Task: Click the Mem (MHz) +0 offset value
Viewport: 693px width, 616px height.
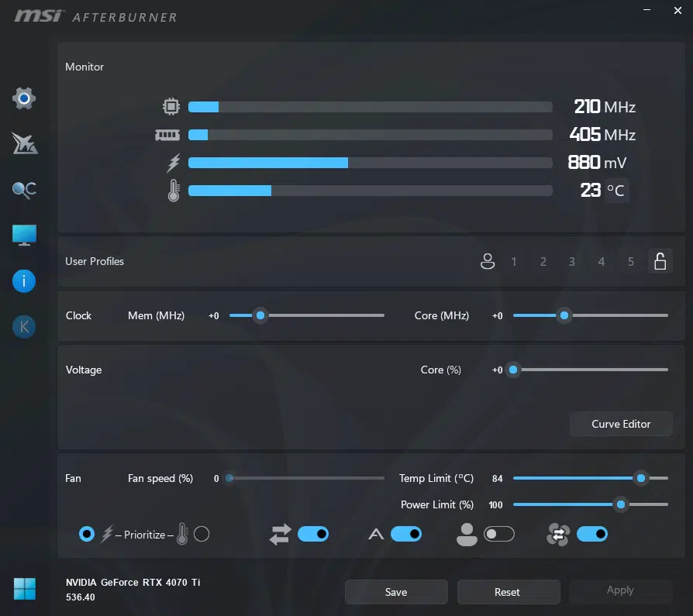Action: click(213, 316)
